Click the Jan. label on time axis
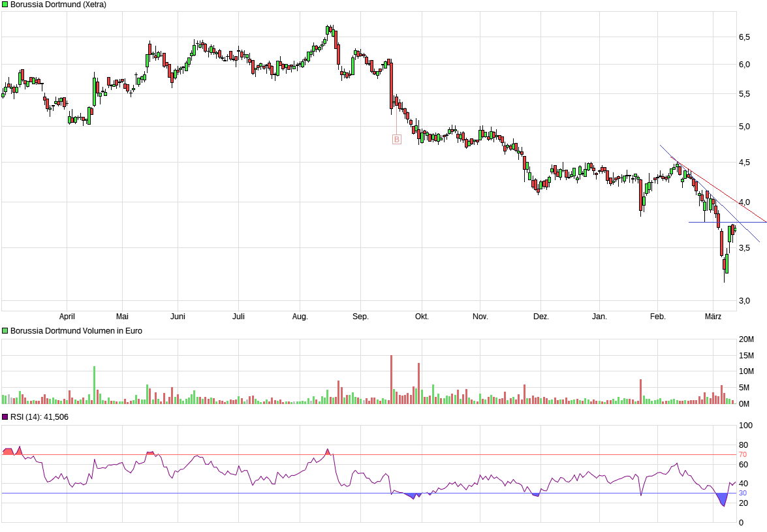This screenshot has width=767, height=532. click(599, 317)
